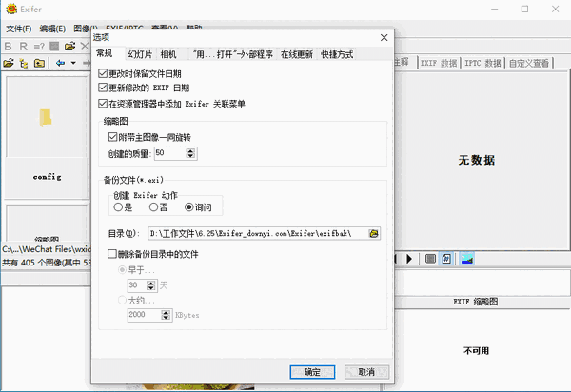Click the spinner arrows of the 30 days field

[150, 285]
